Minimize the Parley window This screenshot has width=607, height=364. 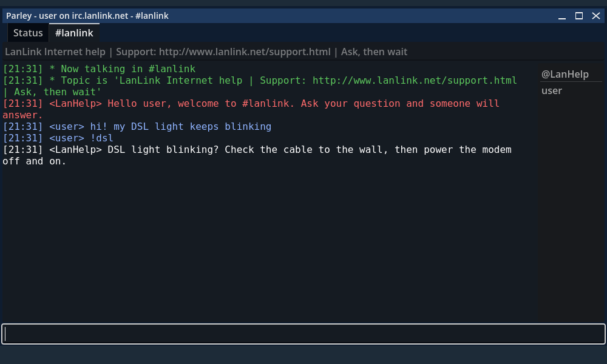[x=562, y=16]
